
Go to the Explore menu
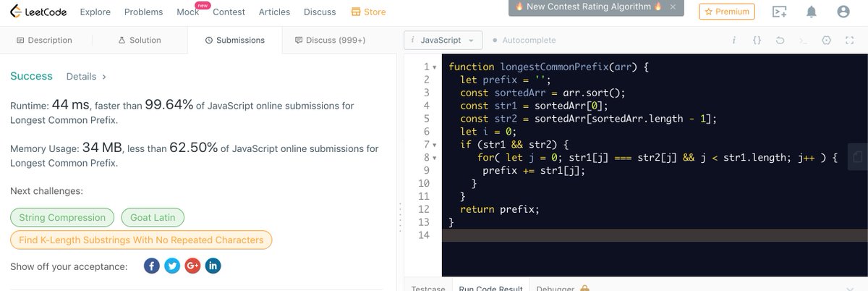(95, 12)
